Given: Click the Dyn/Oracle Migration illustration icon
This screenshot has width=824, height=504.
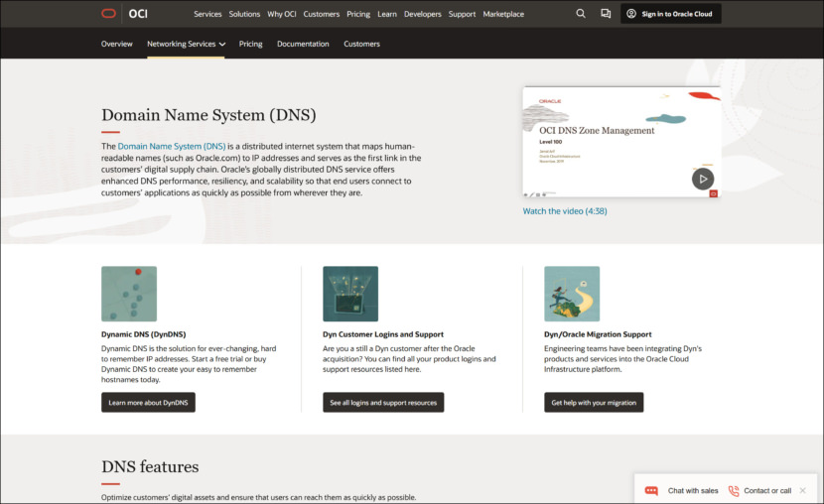Looking at the screenshot, I should [572, 294].
